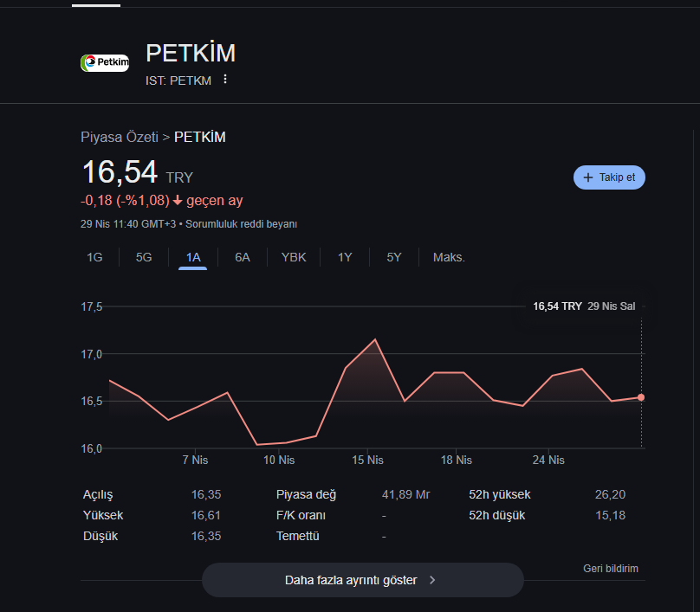This screenshot has width=700, height=612.
Task: Click the F/K oranı label
Action: click(x=301, y=515)
